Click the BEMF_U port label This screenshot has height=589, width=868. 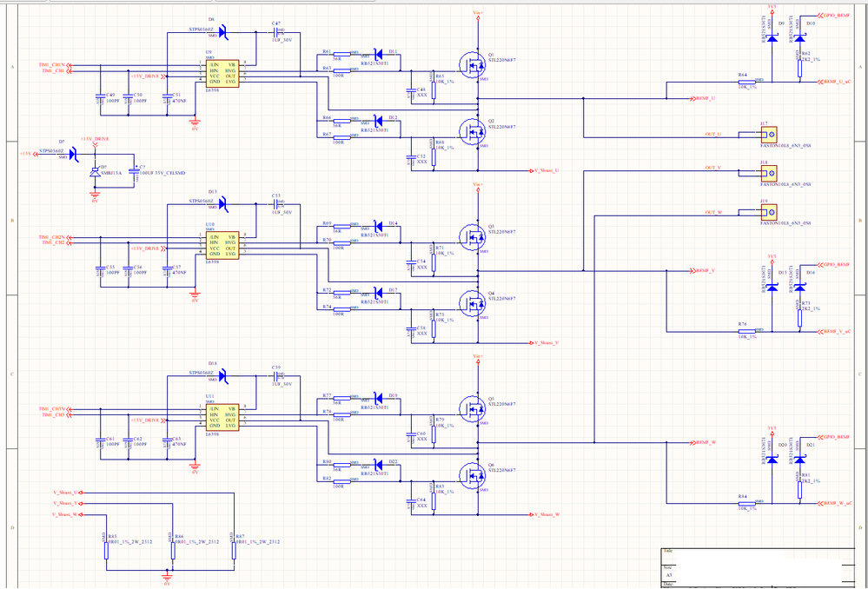pyautogui.click(x=703, y=98)
